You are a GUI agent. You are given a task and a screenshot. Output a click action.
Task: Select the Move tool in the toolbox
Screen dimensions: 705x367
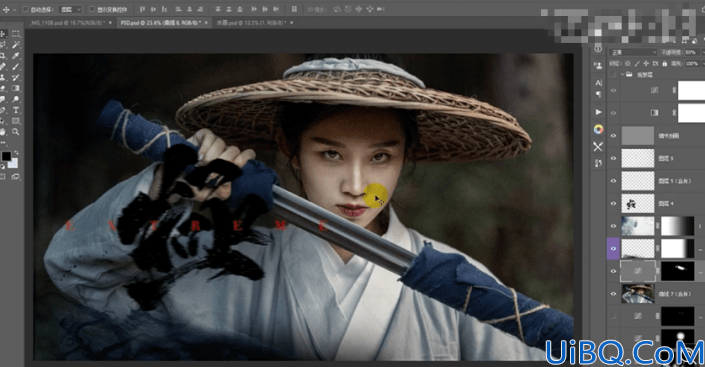3,34
